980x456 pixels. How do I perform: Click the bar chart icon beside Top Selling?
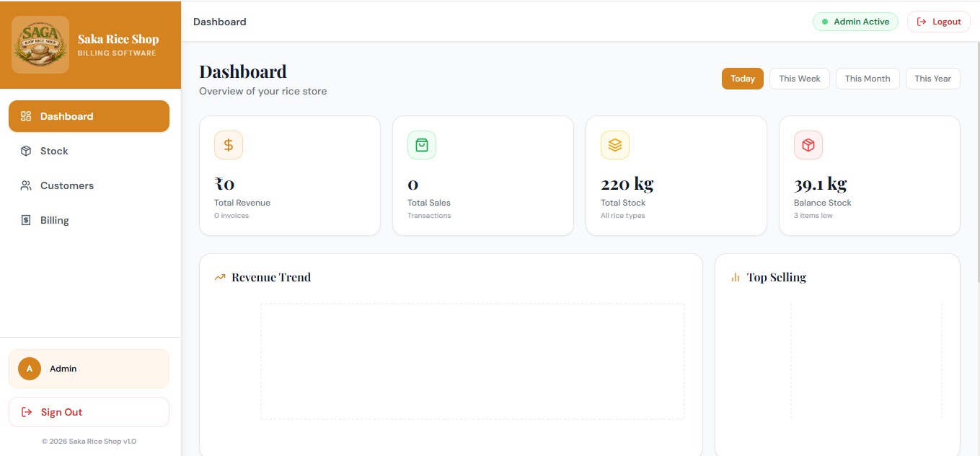click(x=734, y=276)
